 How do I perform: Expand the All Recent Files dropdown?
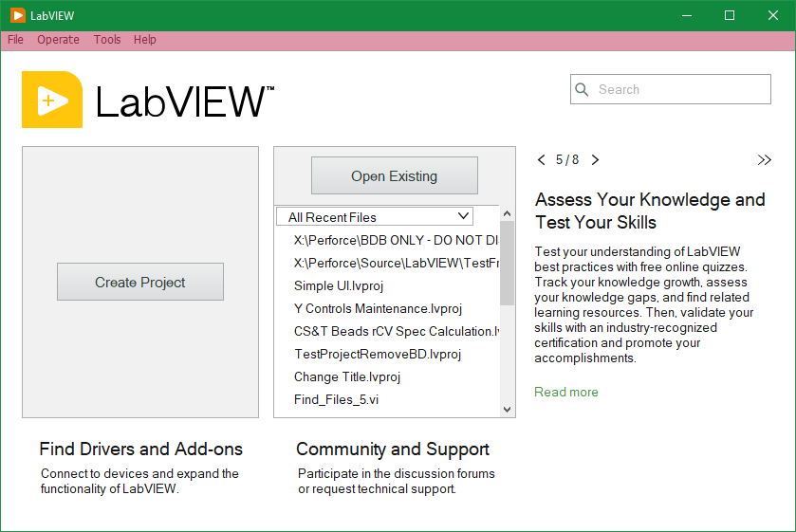(375, 217)
